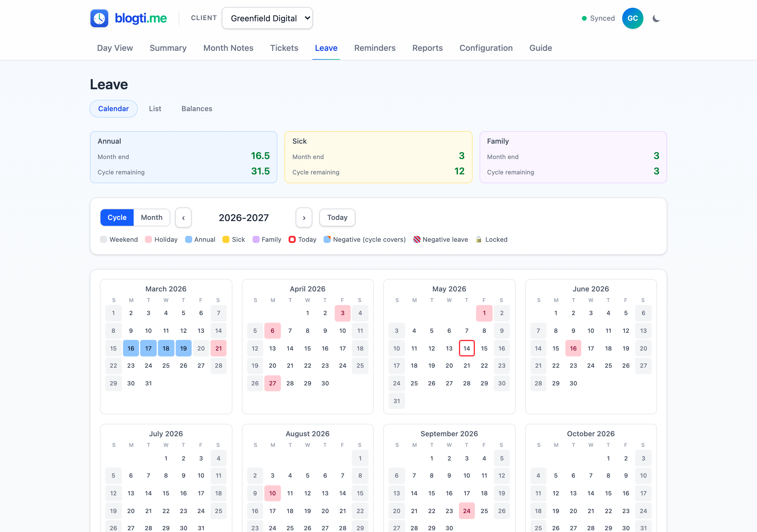Switch to the List sub-tab

pos(155,109)
